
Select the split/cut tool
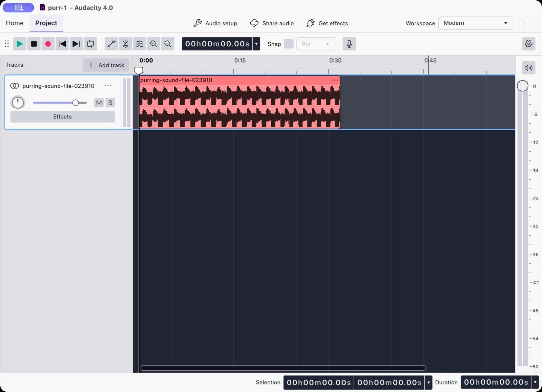[125, 44]
